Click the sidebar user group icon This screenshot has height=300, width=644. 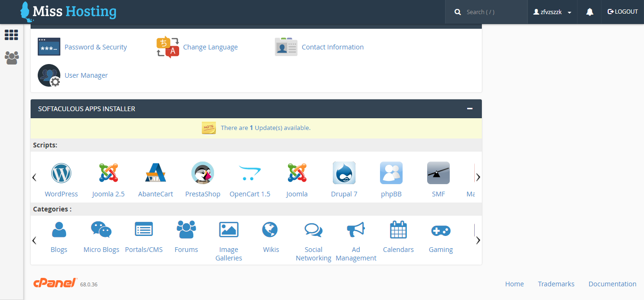pyautogui.click(x=11, y=57)
